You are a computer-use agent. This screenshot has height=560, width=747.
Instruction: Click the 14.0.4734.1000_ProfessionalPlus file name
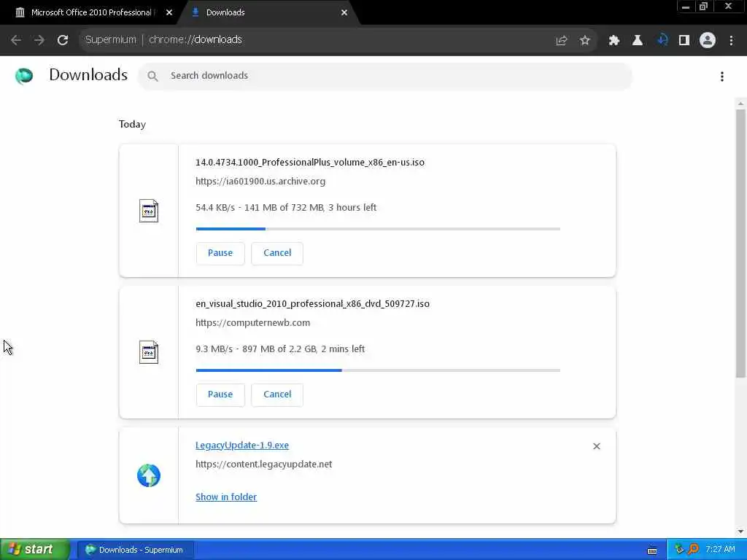pyautogui.click(x=309, y=163)
